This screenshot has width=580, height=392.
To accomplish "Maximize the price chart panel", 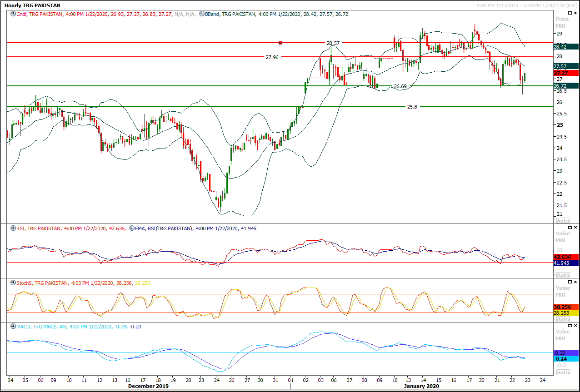I will [568, 13].
